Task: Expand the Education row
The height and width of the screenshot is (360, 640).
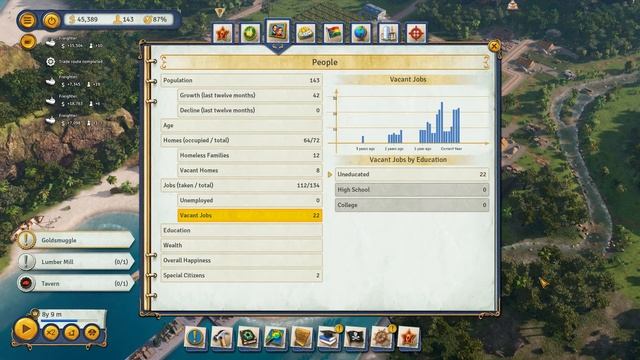Action: point(241,230)
